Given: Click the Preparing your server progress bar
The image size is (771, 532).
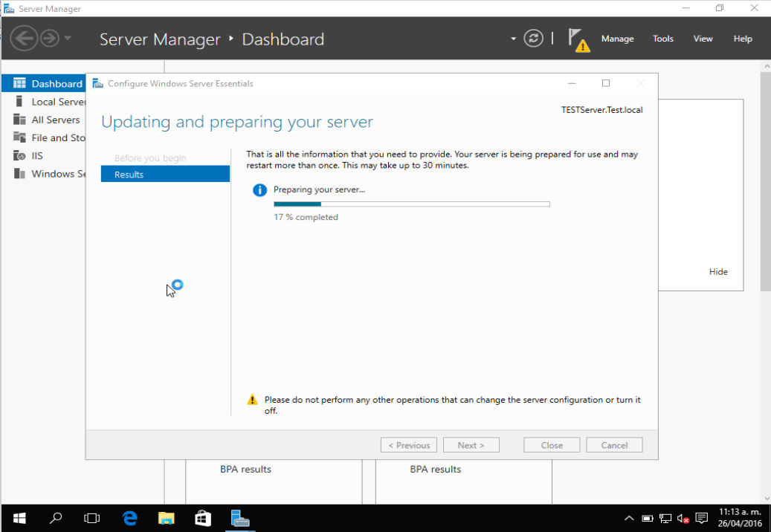Looking at the screenshot, I should point(412,204).
